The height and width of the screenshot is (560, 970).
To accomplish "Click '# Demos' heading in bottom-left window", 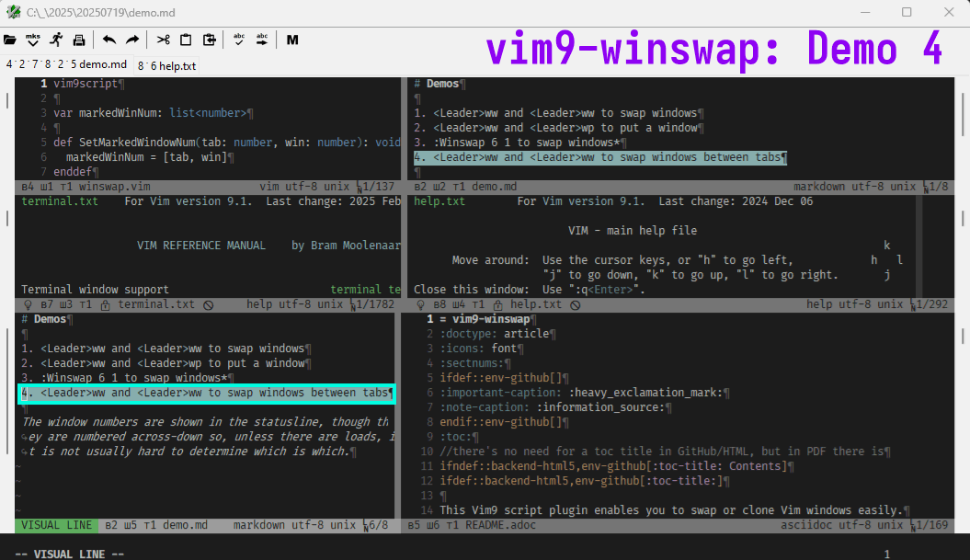I will point(44,319).
